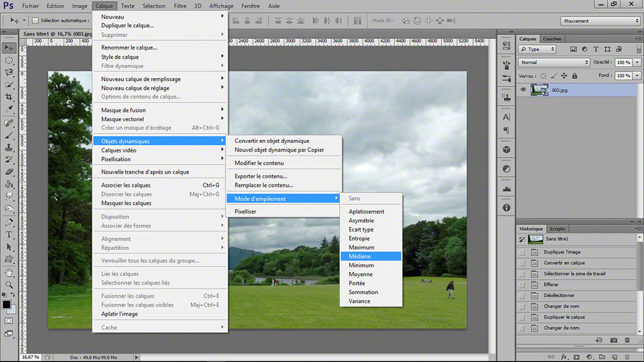644x362 pixels.
Task: Toggle the Sélection automatique checkbox
Action: (35, 20)
